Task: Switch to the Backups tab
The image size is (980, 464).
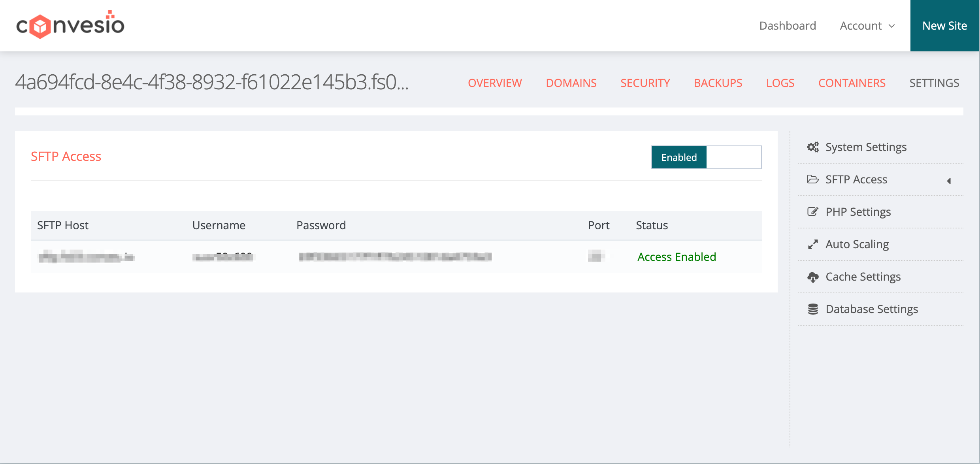Action: (x=718, y=83)
